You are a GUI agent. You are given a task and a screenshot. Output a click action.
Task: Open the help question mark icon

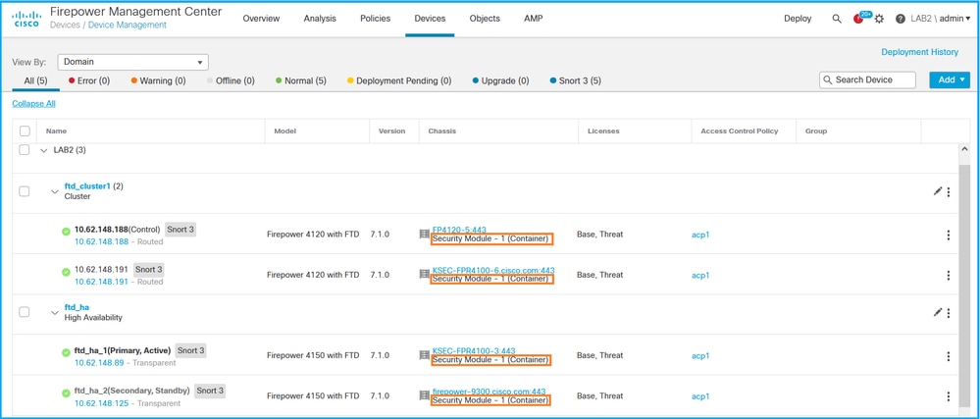coord(900,19)
